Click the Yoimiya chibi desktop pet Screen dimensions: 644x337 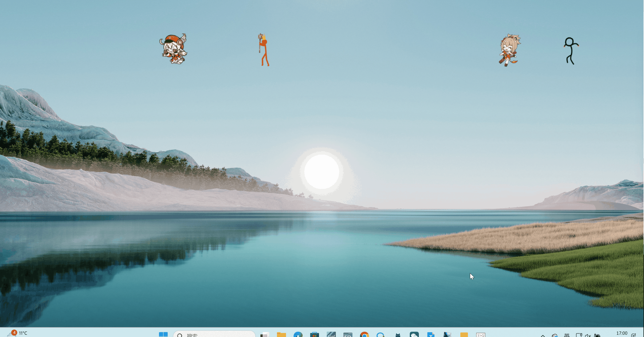pos(509,50)
